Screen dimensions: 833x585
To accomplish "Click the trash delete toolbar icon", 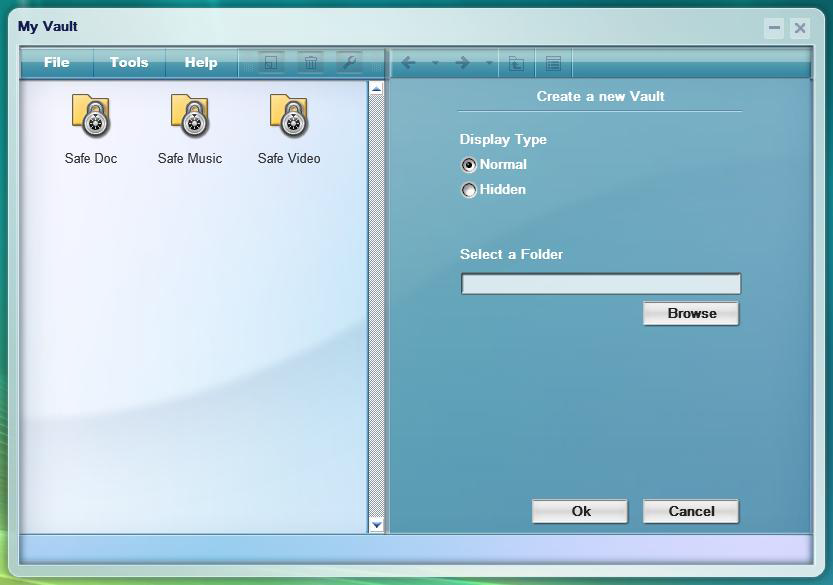I will (311, 63).
